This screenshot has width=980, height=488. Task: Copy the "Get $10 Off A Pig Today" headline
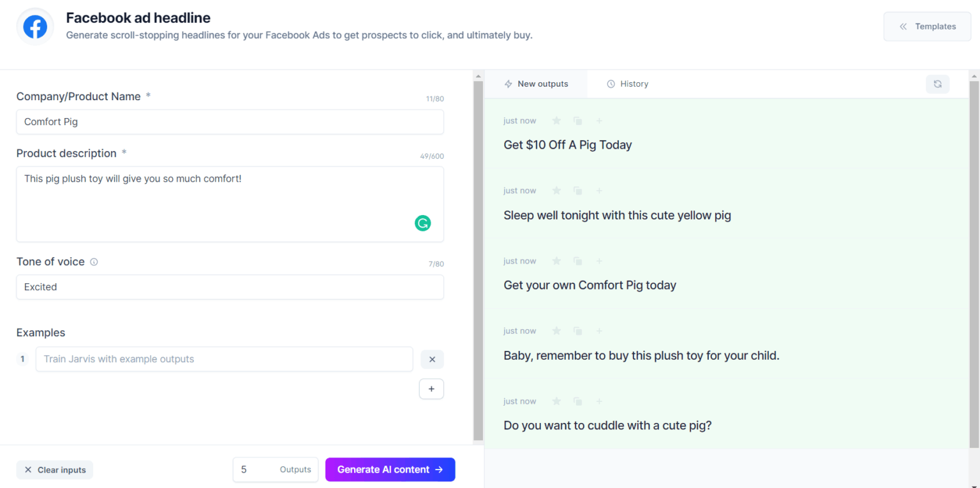click(x=577, y=120)
